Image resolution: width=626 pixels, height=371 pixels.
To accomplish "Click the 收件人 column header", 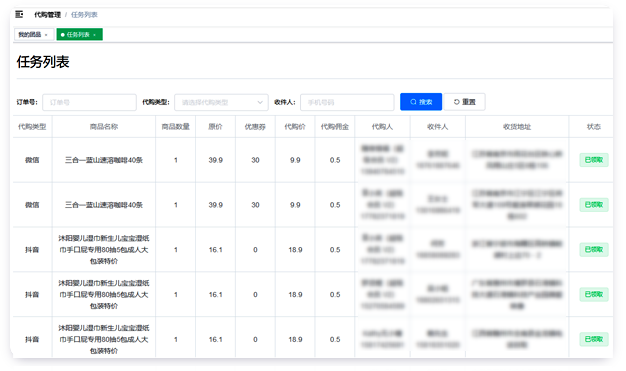I will click(438, 127).
